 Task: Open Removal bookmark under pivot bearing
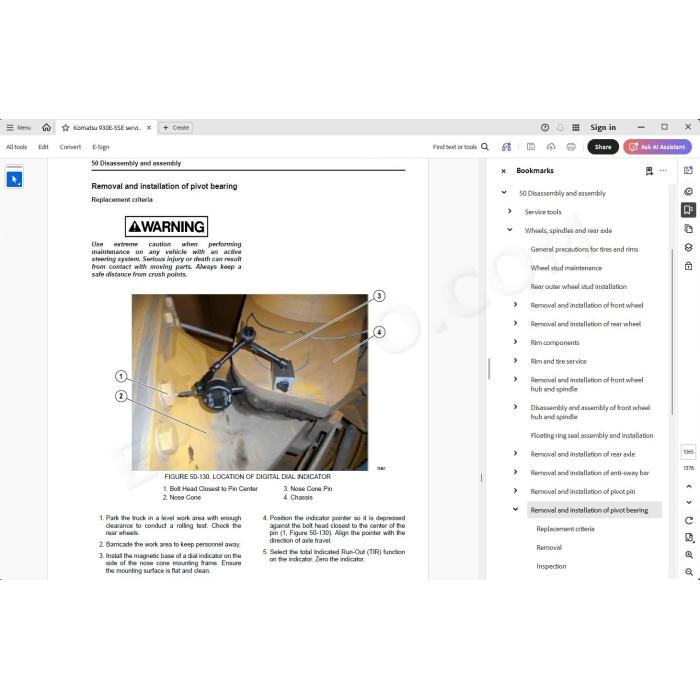(x=549, y=547)
